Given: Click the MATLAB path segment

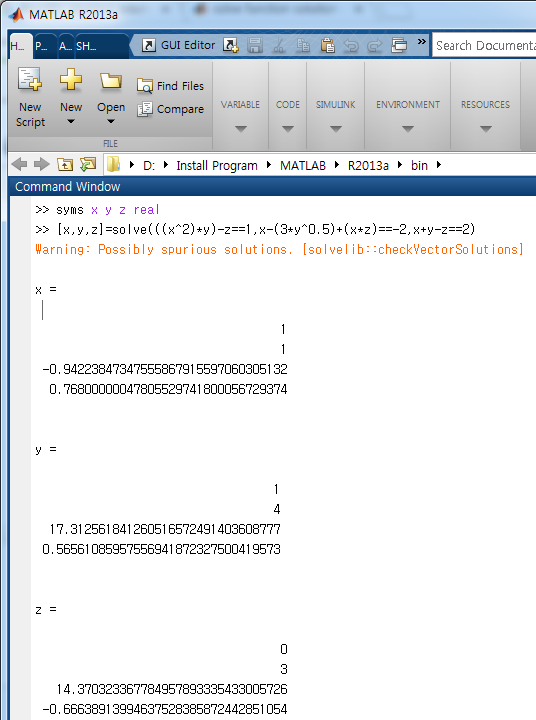Looking at the screenshot, I should coord(303,165).
